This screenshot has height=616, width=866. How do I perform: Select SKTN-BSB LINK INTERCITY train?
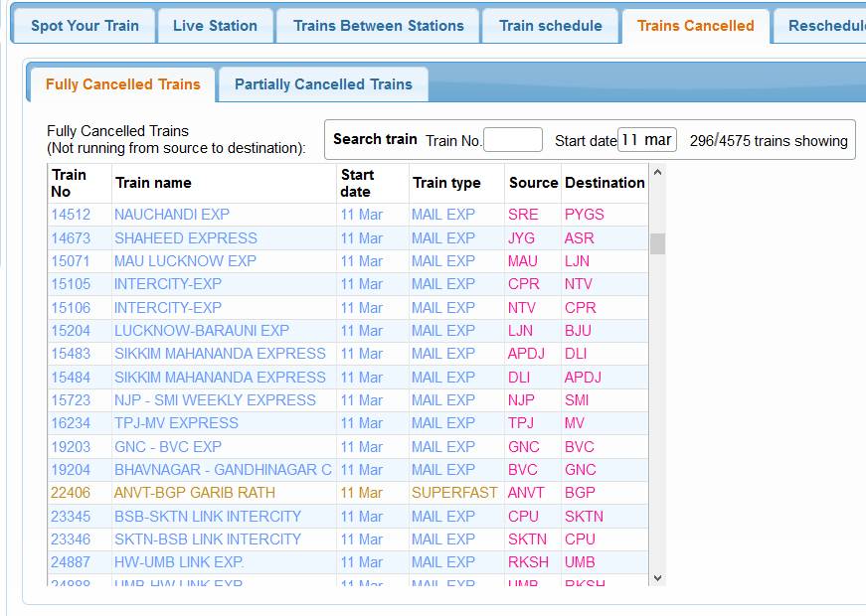coord(208,539)
